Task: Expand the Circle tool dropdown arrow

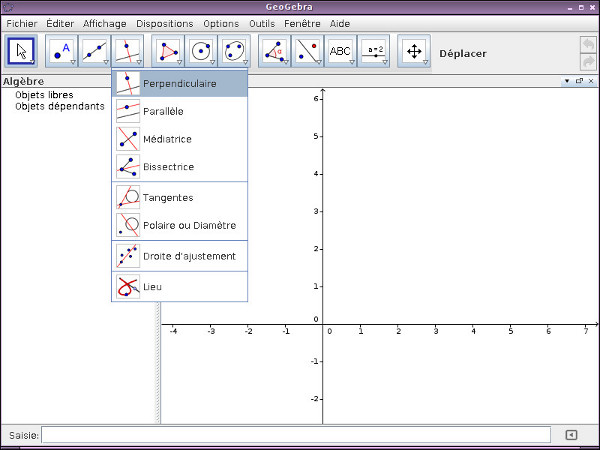Action: tap(212, 62)
